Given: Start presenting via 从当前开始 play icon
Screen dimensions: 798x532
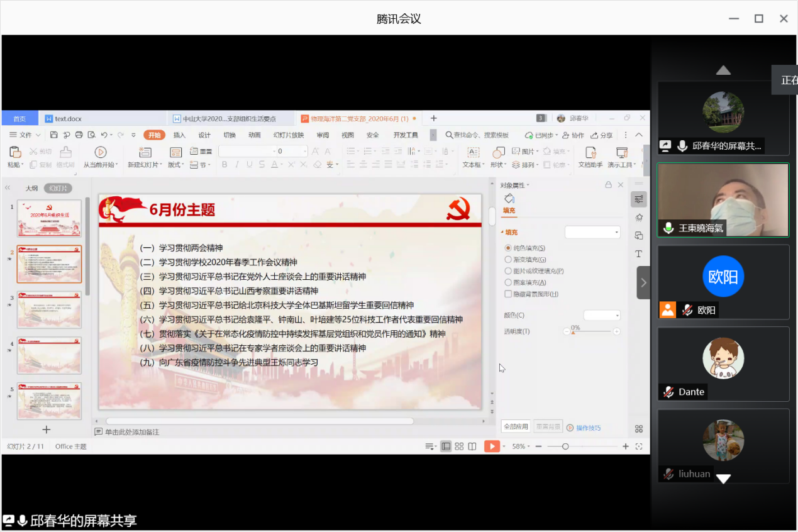Looking at the screenshot, I should [100, 152].
